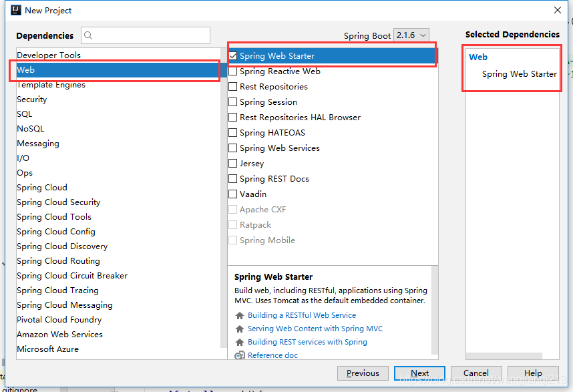This screenshot has width=573, height=392.
Task: Tick the Jersey checkbox
Action: point(233,164)
